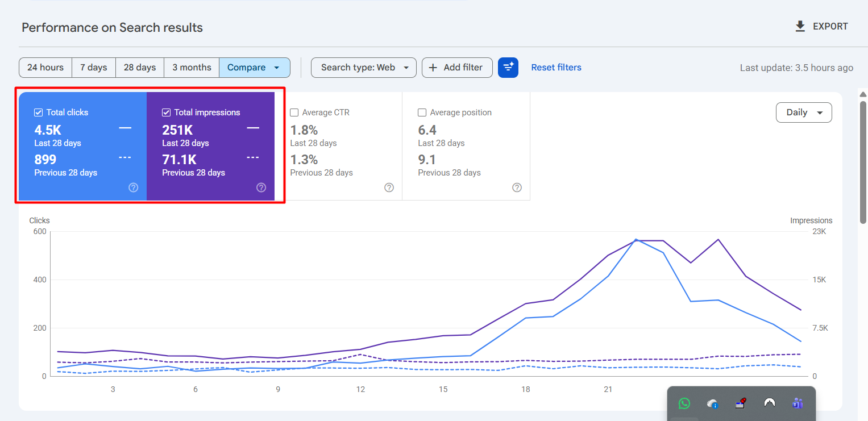868x421 pixels.
Task: Click day 6 on the chart x-axis
Action: coord(196,389)
